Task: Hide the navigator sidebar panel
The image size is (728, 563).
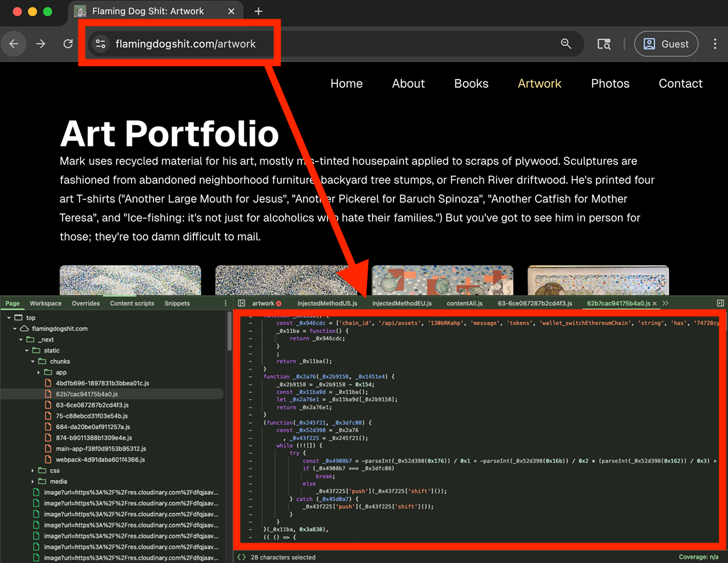Action: pyautogui.click(x=242, y=303)
